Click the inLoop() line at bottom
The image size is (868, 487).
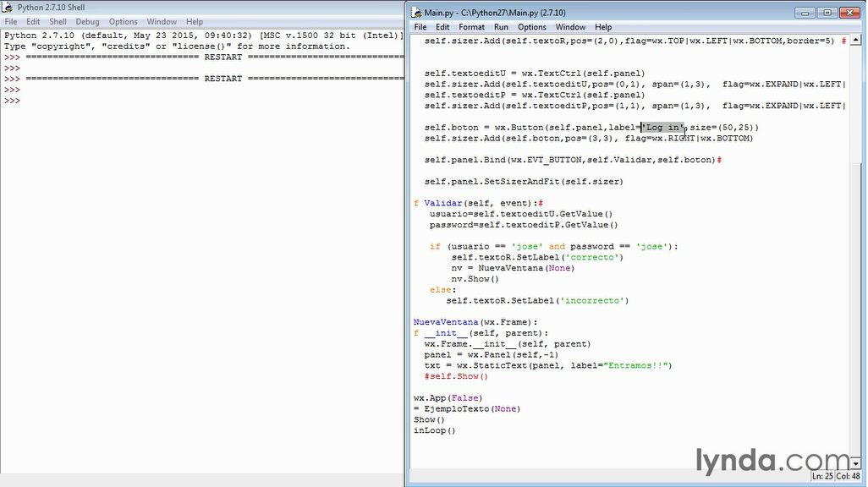pos(435,430)
